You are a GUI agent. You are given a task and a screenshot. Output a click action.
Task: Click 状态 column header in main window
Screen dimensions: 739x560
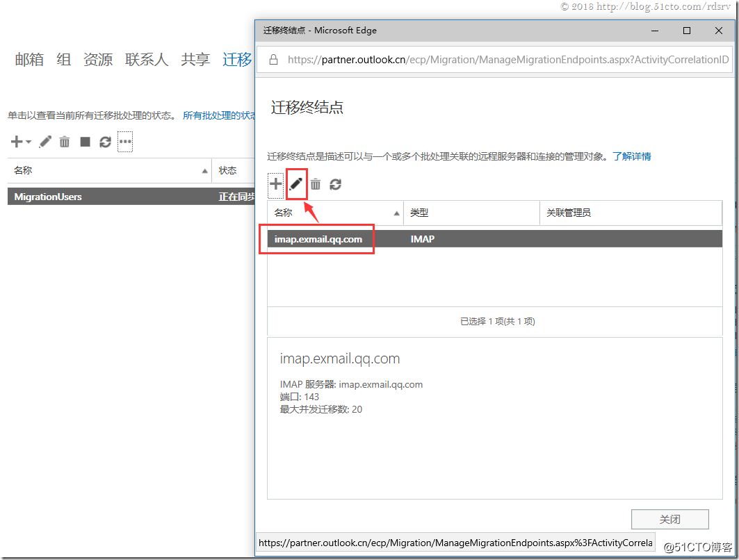(x=234, y=170)
